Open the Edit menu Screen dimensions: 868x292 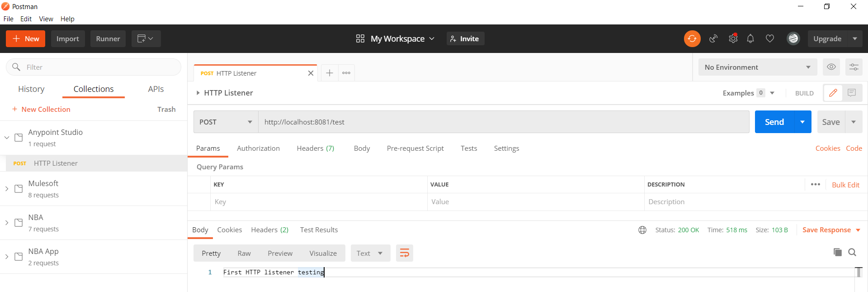(x=26, y=19)
